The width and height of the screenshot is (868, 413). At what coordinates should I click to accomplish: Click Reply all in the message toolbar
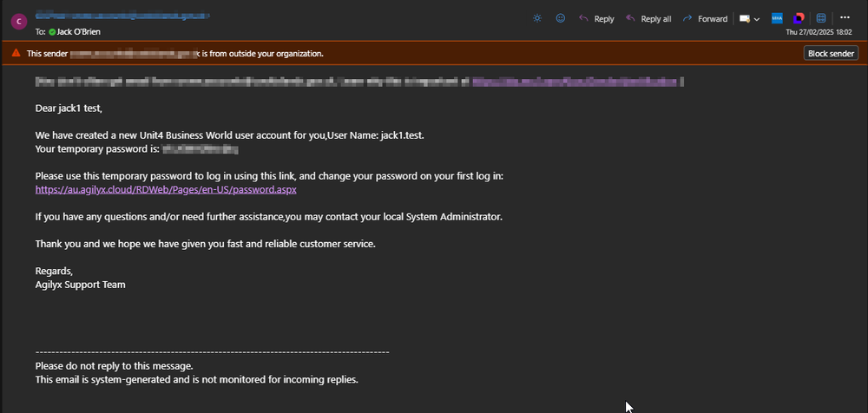coord(648,18)
